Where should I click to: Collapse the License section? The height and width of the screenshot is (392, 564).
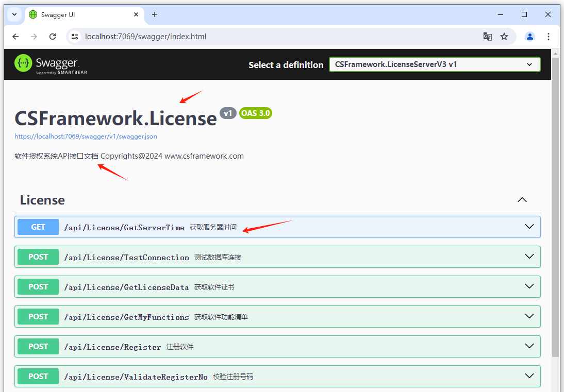click(x=522, y=200)
